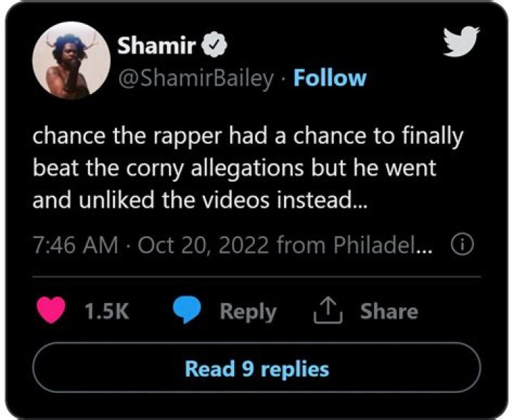Click the verified badge beside Shamir
This screenshot has height=420, width=514.
(x=214, y=47)
